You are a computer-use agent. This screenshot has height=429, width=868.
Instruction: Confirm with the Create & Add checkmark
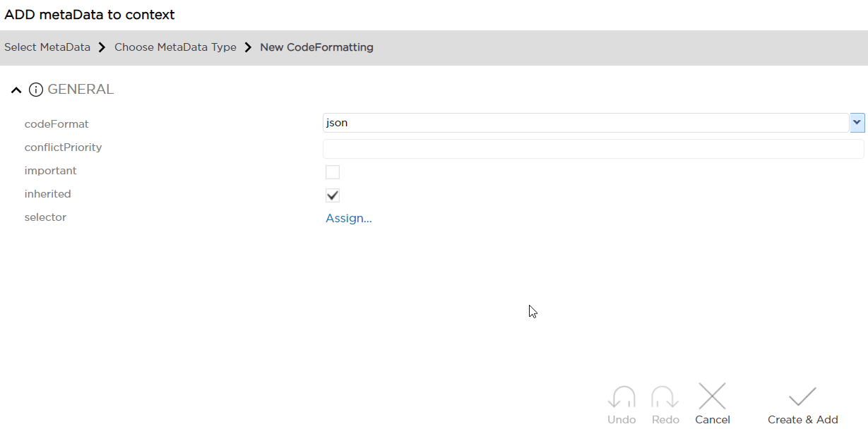click(x=802, y=397)
